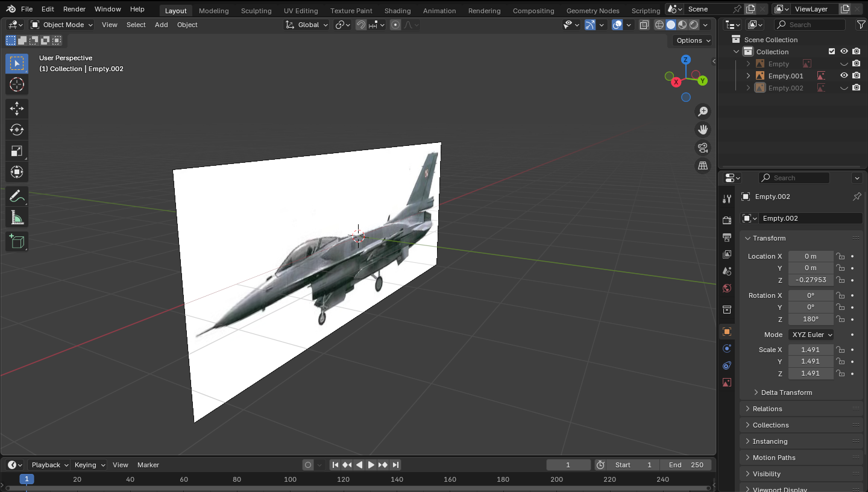Select the Cursor tool in toolbar
Screen dimensions: 868x492
tap(17, 84)
